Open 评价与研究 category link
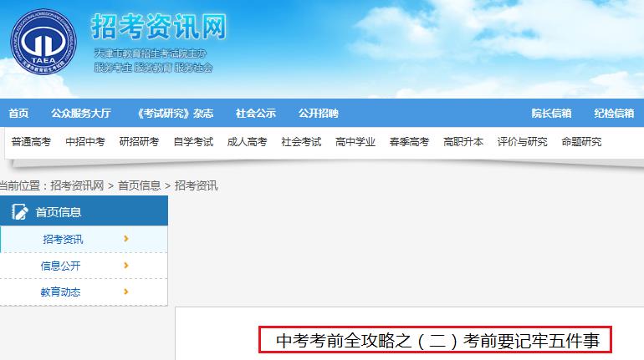Image resolution: width=644 pixels, height=360 pixels. point(523,142)
